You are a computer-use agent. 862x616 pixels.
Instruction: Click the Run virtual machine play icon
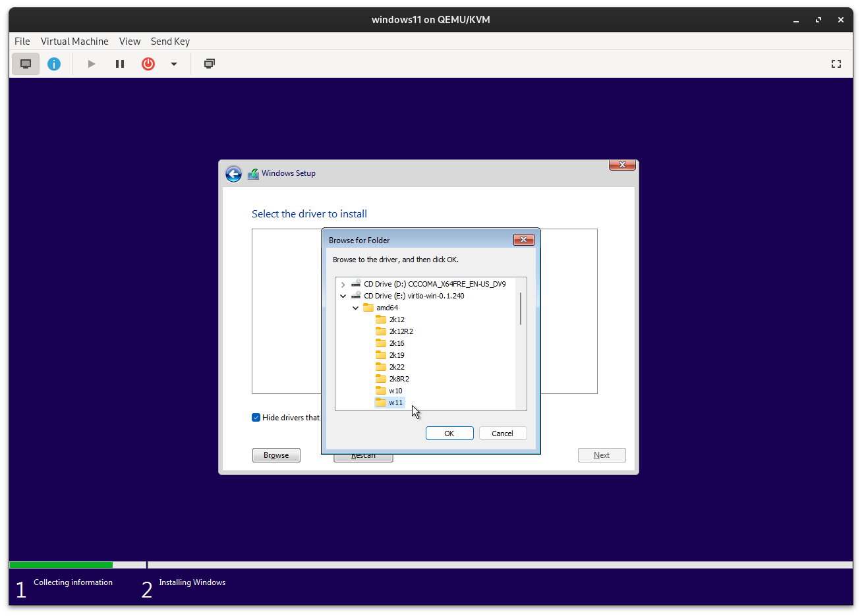92,64
